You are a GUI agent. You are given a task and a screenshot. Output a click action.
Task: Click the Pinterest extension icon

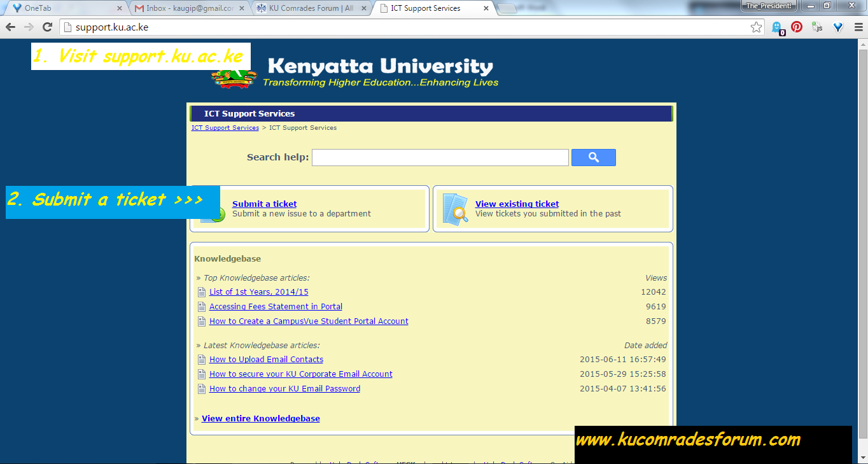(797, 27)
